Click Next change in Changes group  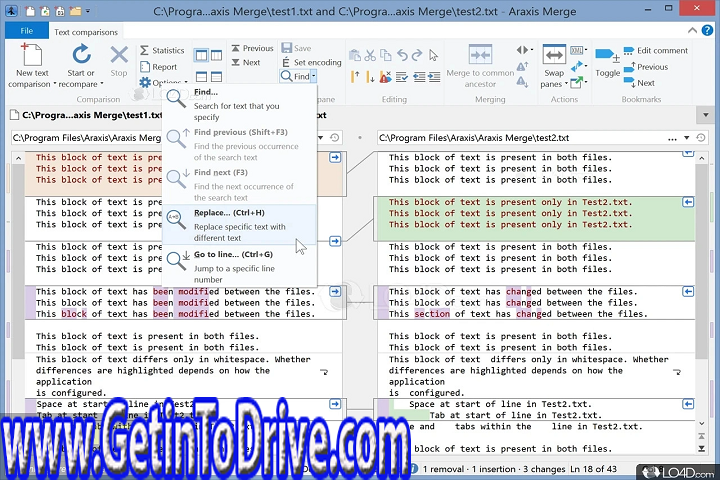(x=246, y=62)
